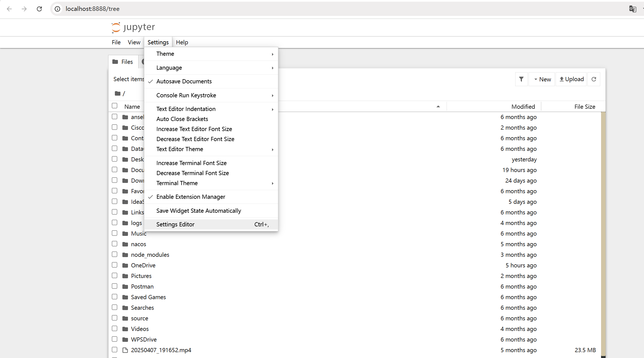The image size is (644, 358).
Task: Reload the page with browser refresh icon
Action: pyautogui.click(x=39, y=9)
